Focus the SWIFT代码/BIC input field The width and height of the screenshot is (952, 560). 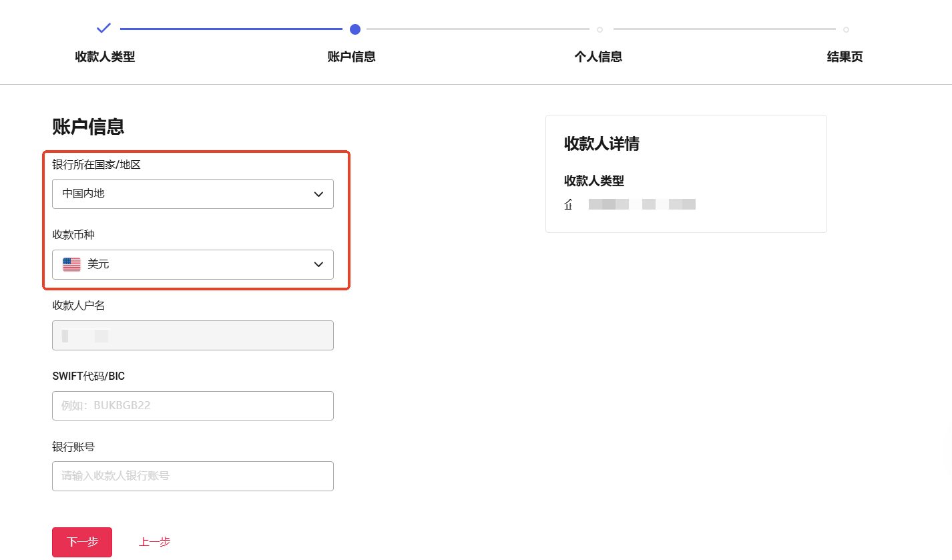click(x=192, y=406)
